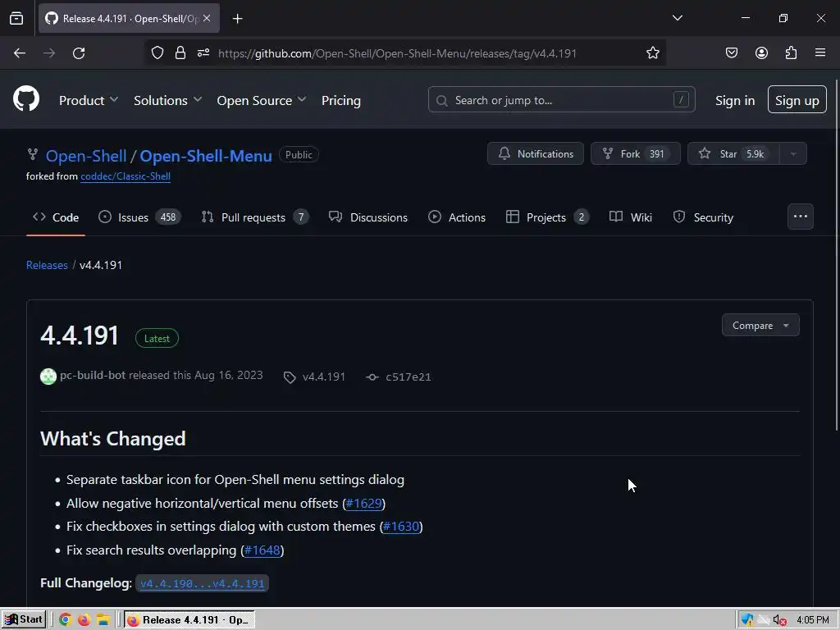Open the Firefox hamburger application menu
The height and width of the screenshot is (630, 840).
(x=820, y=52)
